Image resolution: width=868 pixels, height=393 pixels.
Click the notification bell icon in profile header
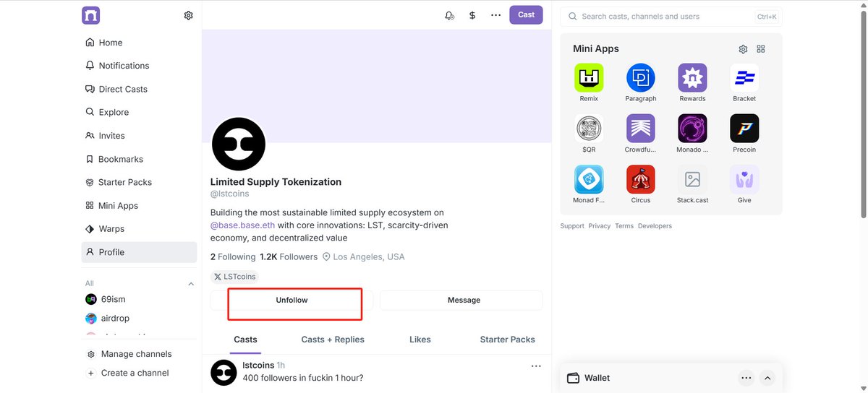click(x=449, y=15)
